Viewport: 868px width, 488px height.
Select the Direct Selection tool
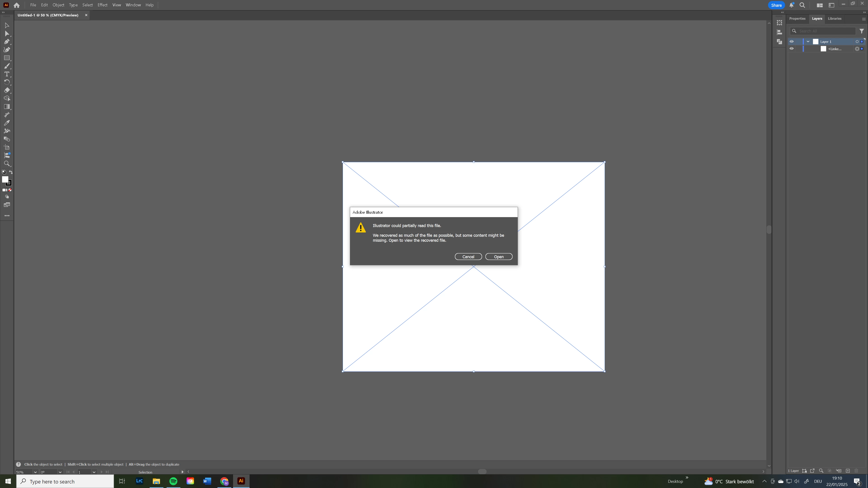[x=7, y=34]
